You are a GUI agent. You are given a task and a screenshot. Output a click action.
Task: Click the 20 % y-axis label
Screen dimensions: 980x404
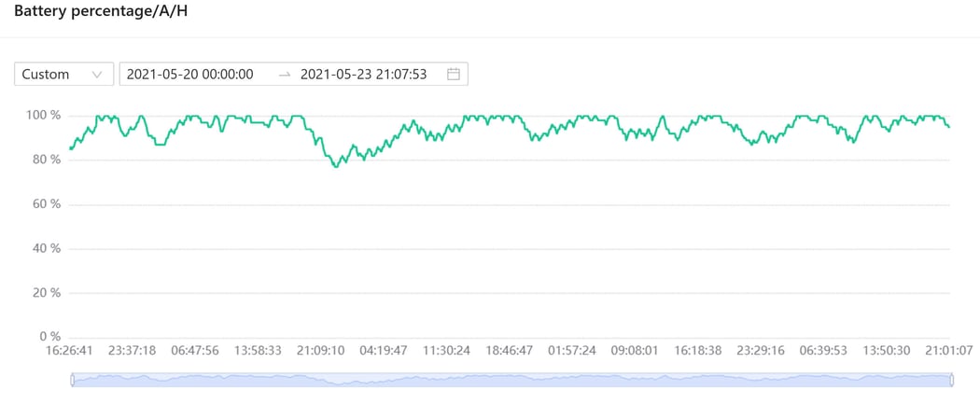tap(45, 293)
